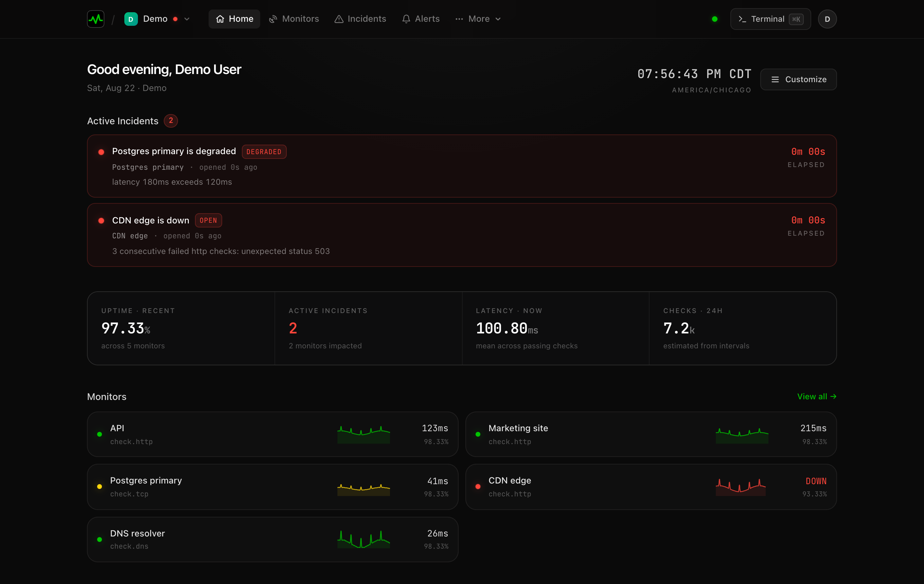
Task: Click the View all monitors link
Action: tap(817, 397)
